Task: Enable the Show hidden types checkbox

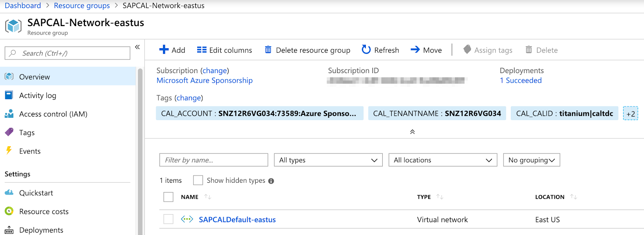Action: click(198, 180)
